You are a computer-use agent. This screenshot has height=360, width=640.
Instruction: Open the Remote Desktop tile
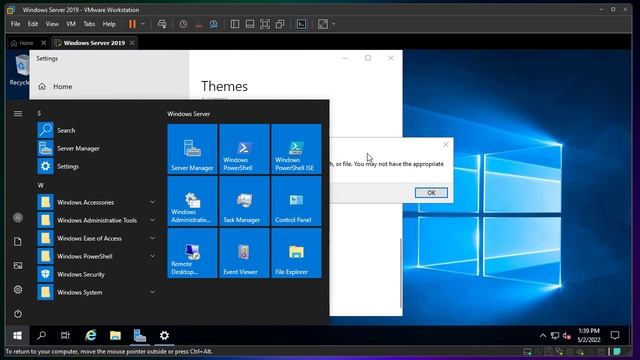pyautogui.click(x=192, y=253)
